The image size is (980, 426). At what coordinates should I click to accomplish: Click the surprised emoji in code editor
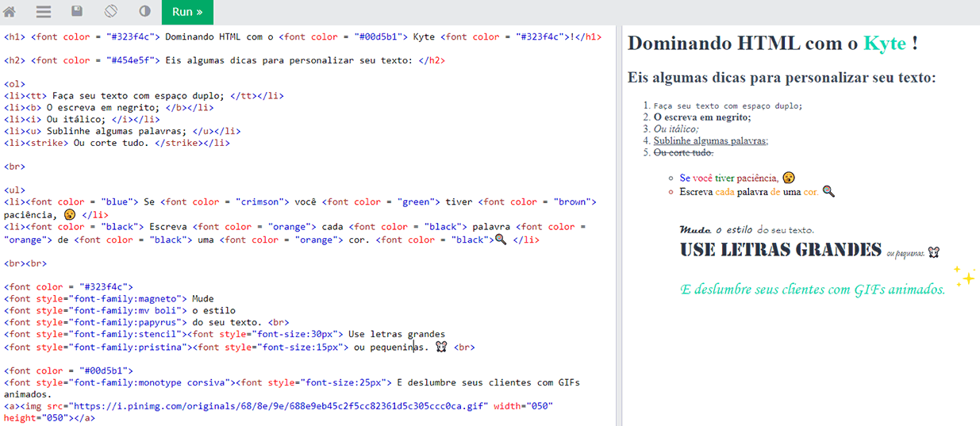point(71,215)
